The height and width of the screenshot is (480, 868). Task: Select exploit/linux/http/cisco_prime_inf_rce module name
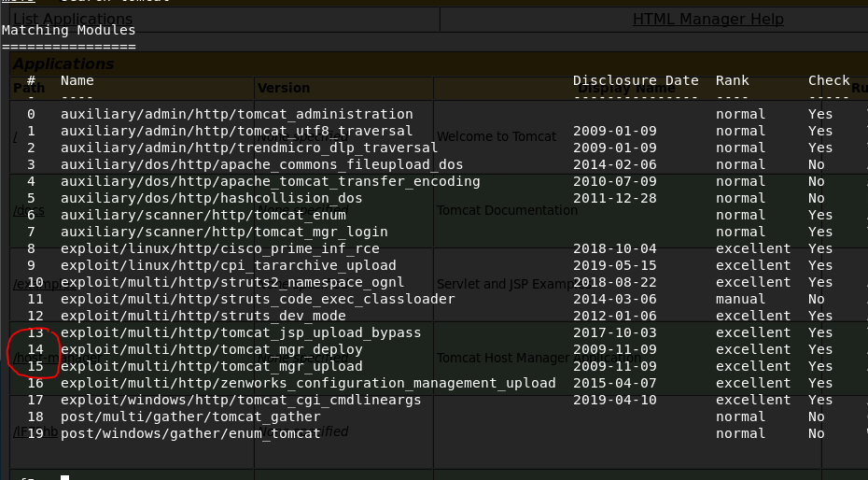(219, 248)
